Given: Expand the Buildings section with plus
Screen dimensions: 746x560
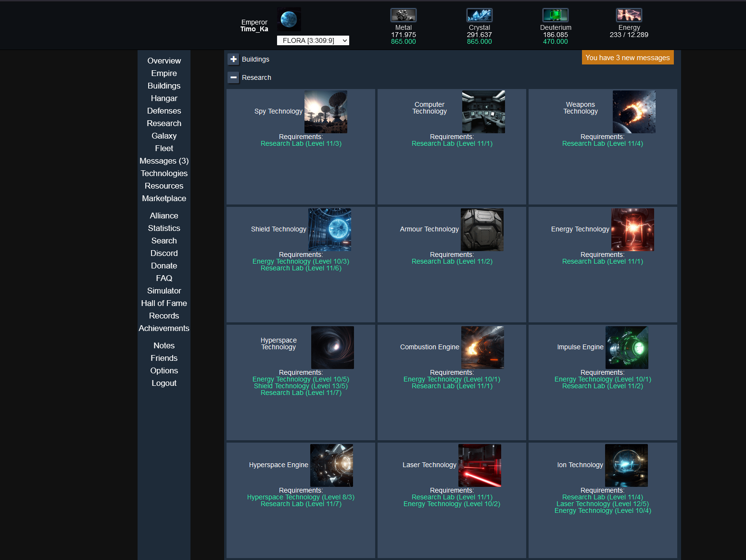Looking at the screenshot, I should click(233, 59).
